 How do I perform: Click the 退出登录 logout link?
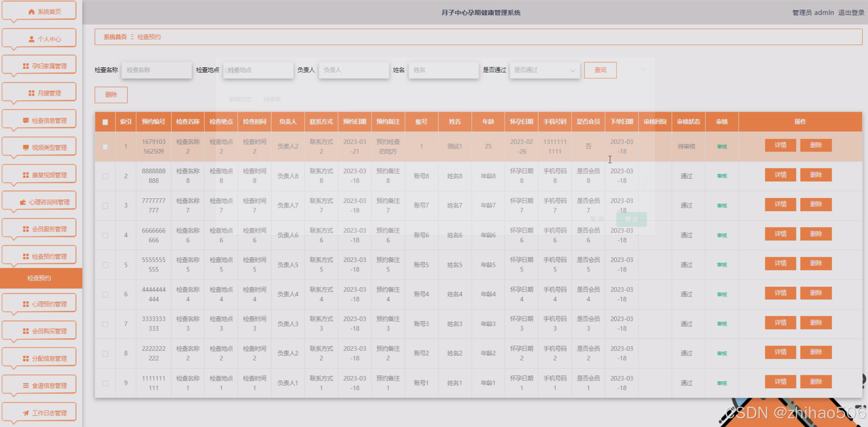[x=851, y=13]
